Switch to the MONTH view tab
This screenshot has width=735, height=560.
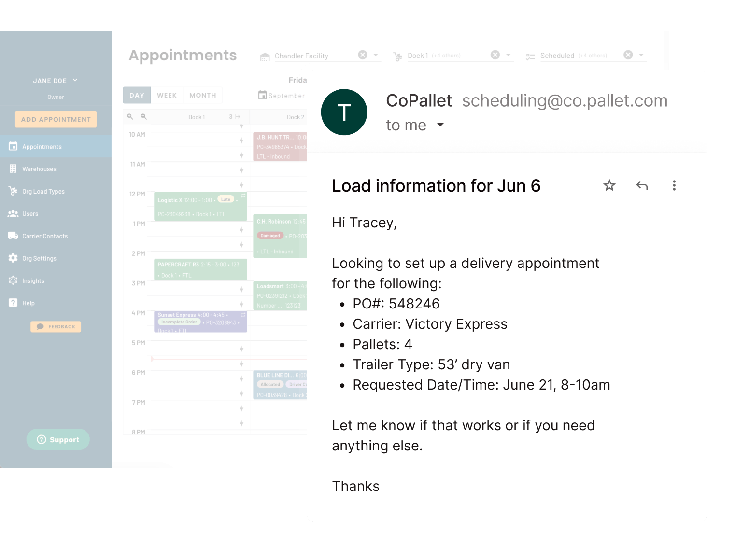click(203, 95)
